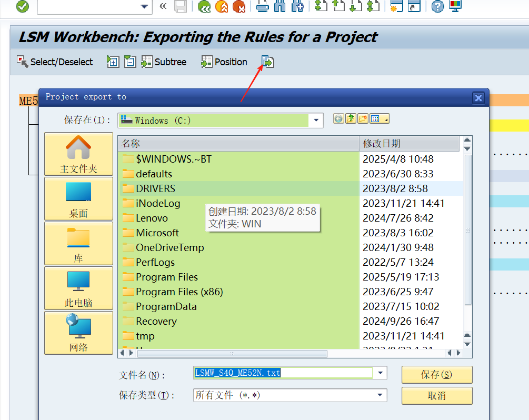Go to the Libraries shortcut (库)

(78, 243)
